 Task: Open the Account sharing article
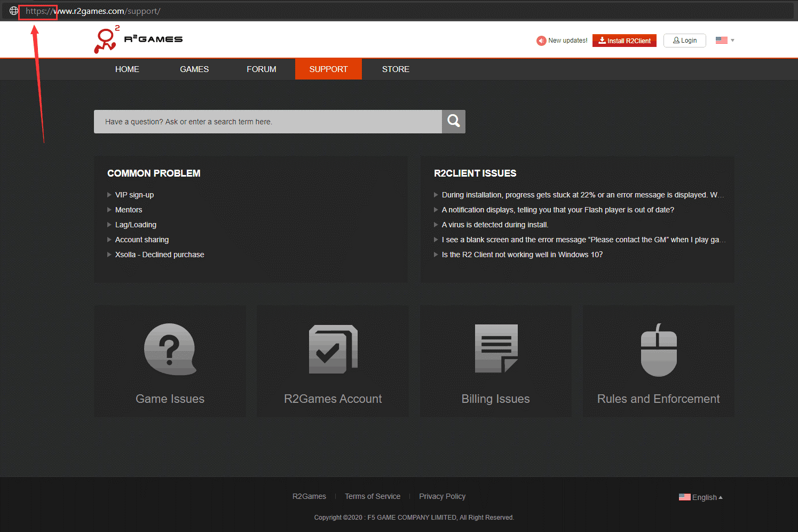click(x=142, y=240)
